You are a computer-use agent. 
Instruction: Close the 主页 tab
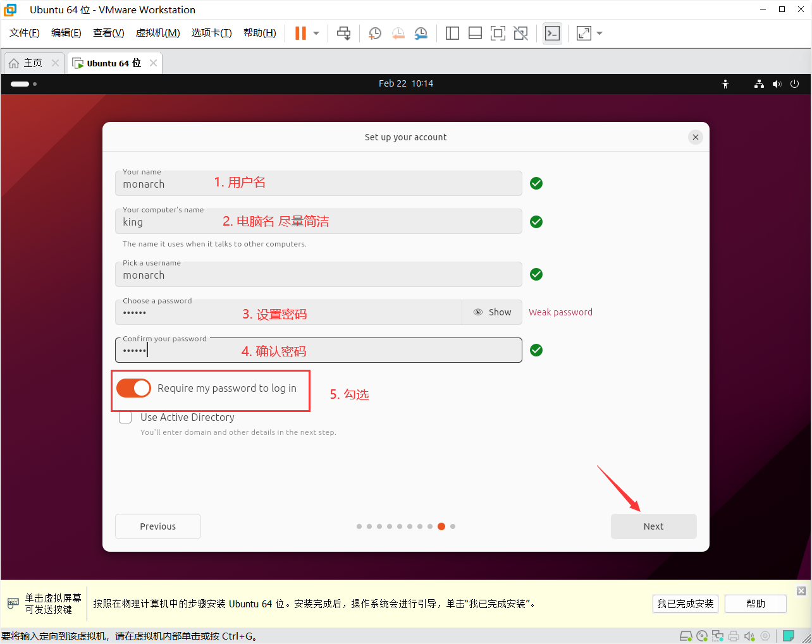(x=55, y=63)
